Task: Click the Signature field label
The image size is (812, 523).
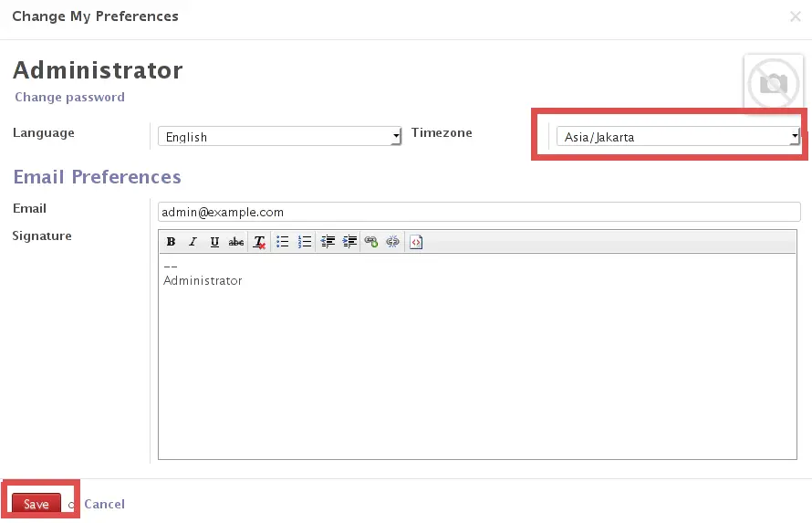Action: coord(42,236)
